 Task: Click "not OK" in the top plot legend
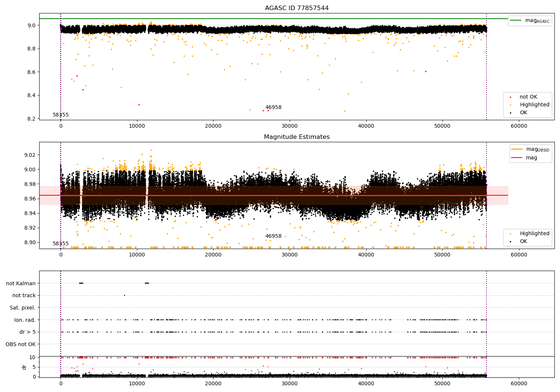point(528,97)
